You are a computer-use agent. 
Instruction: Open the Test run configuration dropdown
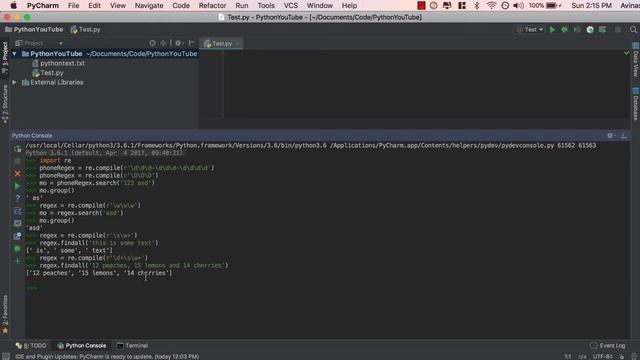530,29
